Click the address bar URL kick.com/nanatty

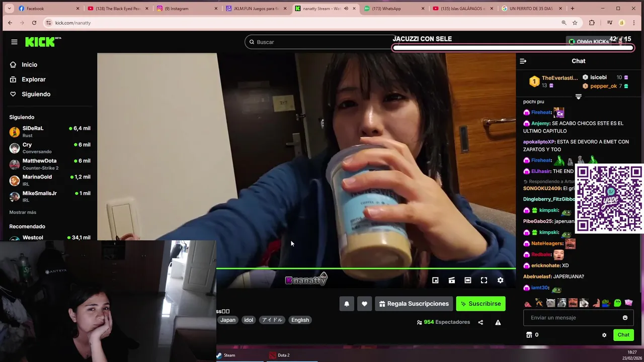coord(73,23)
